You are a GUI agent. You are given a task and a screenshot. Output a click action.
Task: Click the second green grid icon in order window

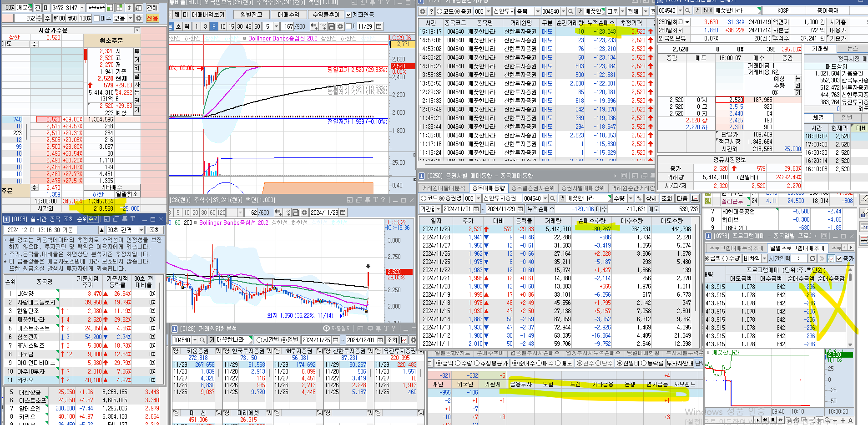tap(119, 8)
